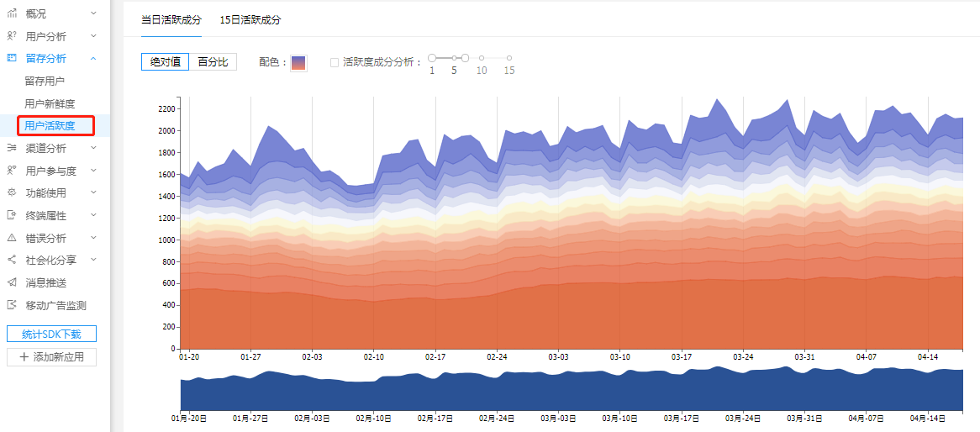Click the 渠道分析 channel icon
The width and height of the screenshot is (980, 432).
click(12, 149)
